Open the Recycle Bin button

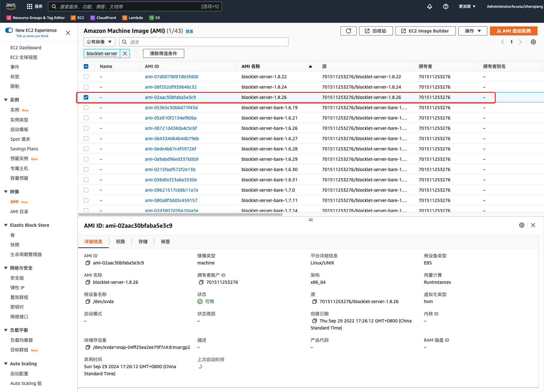coord(376,31)
